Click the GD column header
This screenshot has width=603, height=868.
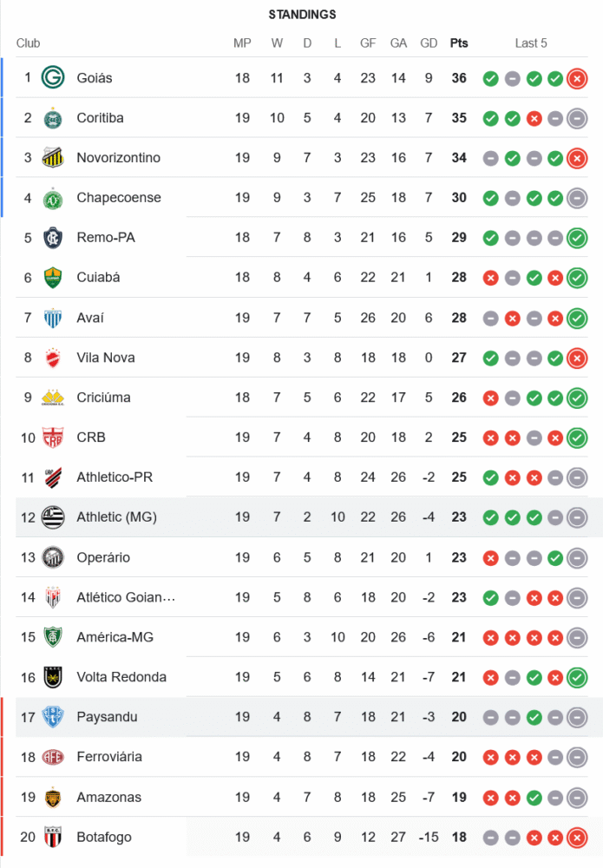[429, 43]
